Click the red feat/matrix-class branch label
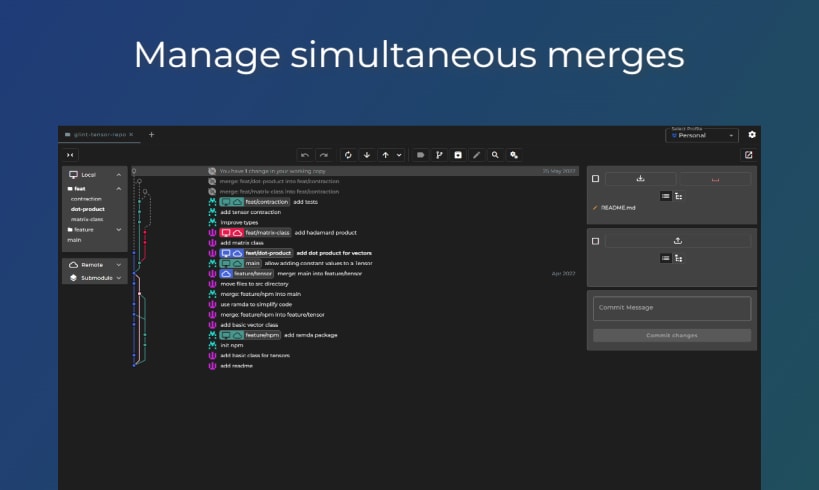The height and width of the screenshot is (490, 819). click(255, 232)
